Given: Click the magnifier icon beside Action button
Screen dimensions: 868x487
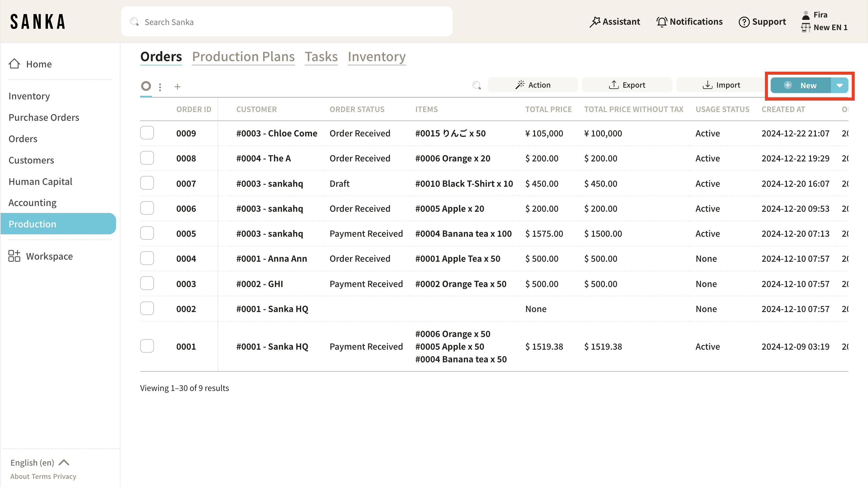Looking at the screenshot, I should tap(476, 85).
